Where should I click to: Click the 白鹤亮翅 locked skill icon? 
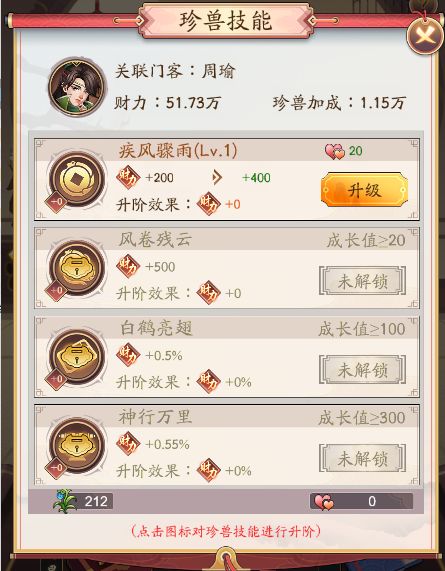pos(77,357)
